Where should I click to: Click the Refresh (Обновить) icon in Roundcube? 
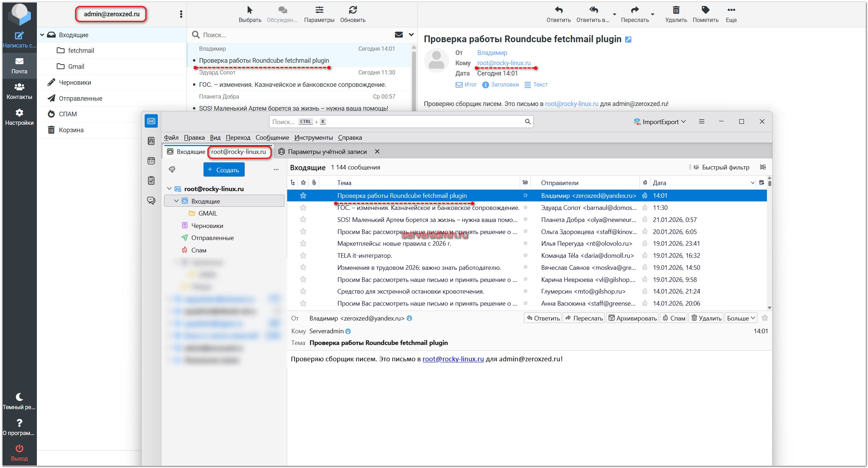[352, 10]
